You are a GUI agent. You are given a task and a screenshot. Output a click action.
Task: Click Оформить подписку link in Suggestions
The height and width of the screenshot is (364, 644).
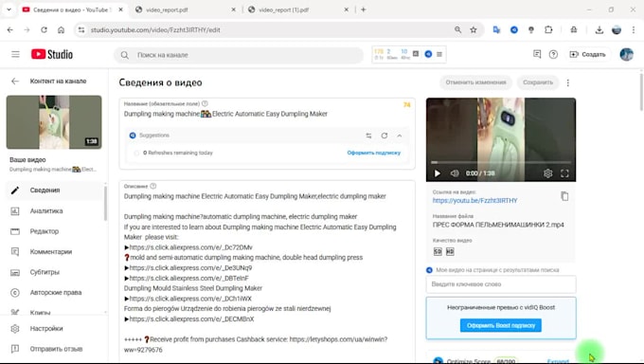pyautogui.click(x=373, y=153)
